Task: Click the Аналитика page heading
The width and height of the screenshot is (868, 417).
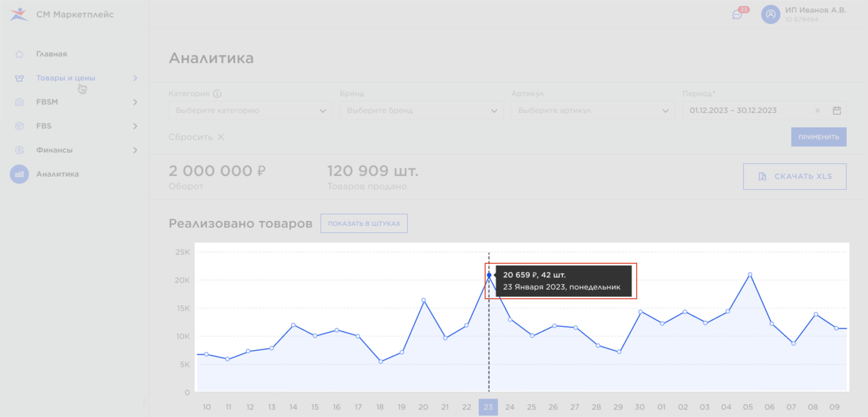Action: coord(211,58)
